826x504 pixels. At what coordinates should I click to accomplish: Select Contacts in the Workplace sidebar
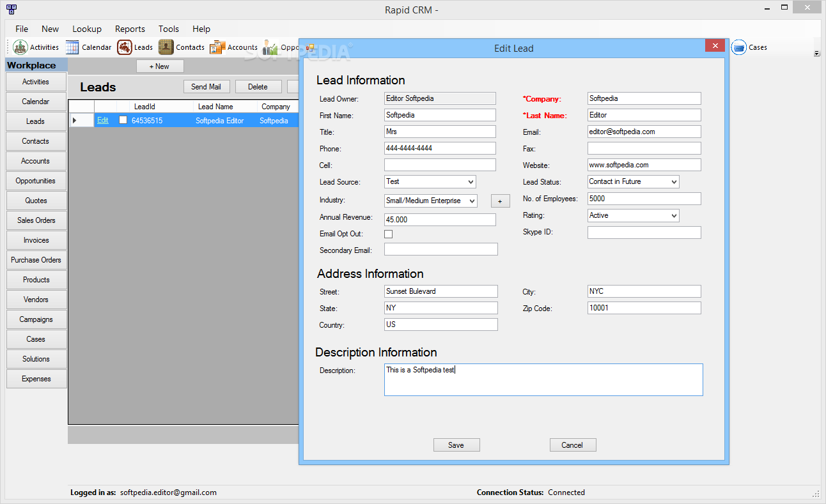pos(36,141)
